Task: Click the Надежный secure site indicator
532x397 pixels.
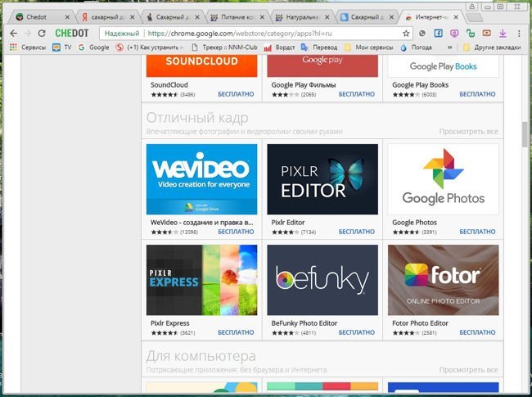Action: [x=122, y=34]
